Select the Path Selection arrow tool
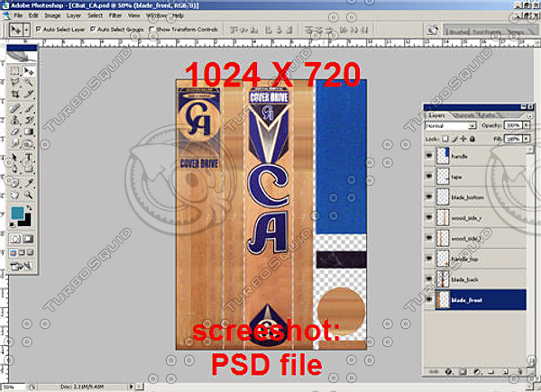Screen dimensions: 541x392 click(x=14, y=158)
